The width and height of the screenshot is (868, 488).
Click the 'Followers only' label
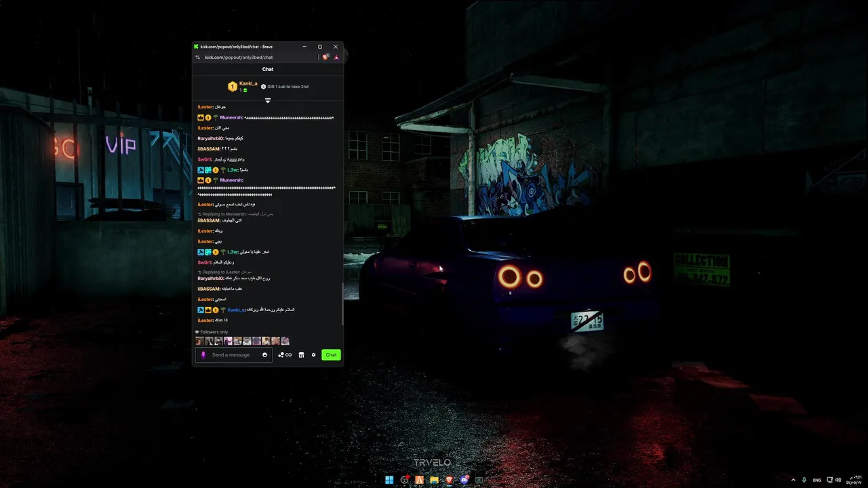click(x=214, y=332)
